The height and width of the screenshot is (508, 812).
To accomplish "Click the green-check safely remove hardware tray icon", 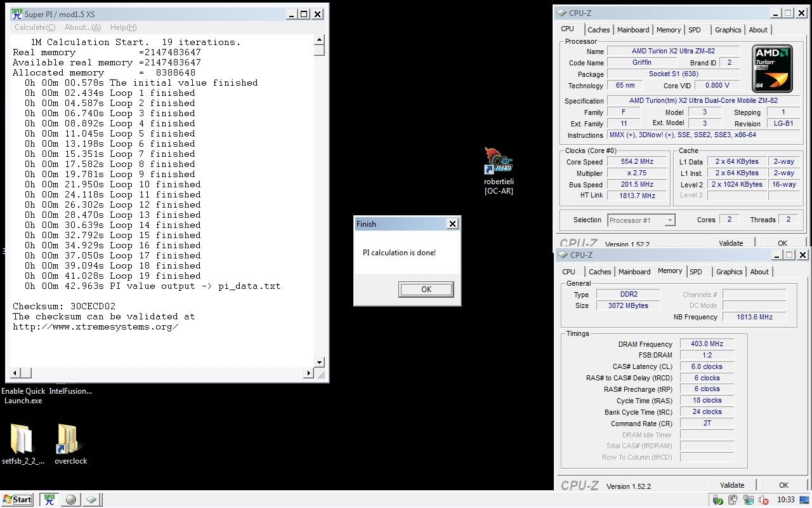I will click(x=718, y=500).
